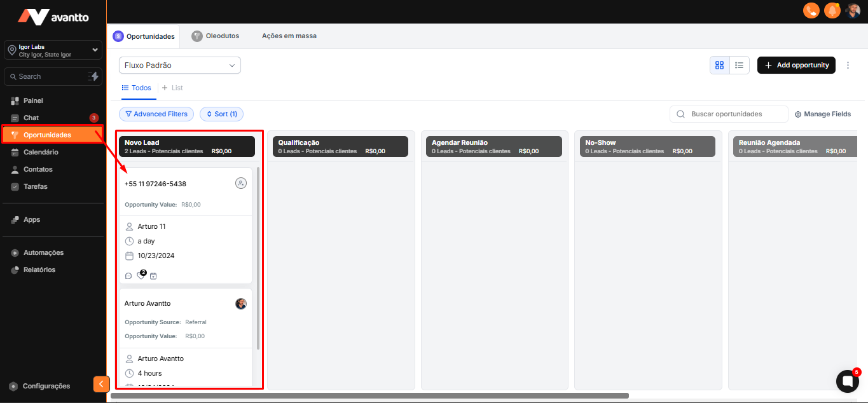Screen dimensions: 868x403
Task: Click the assign-user icon on phone lead card
Action: pos(240,183)
